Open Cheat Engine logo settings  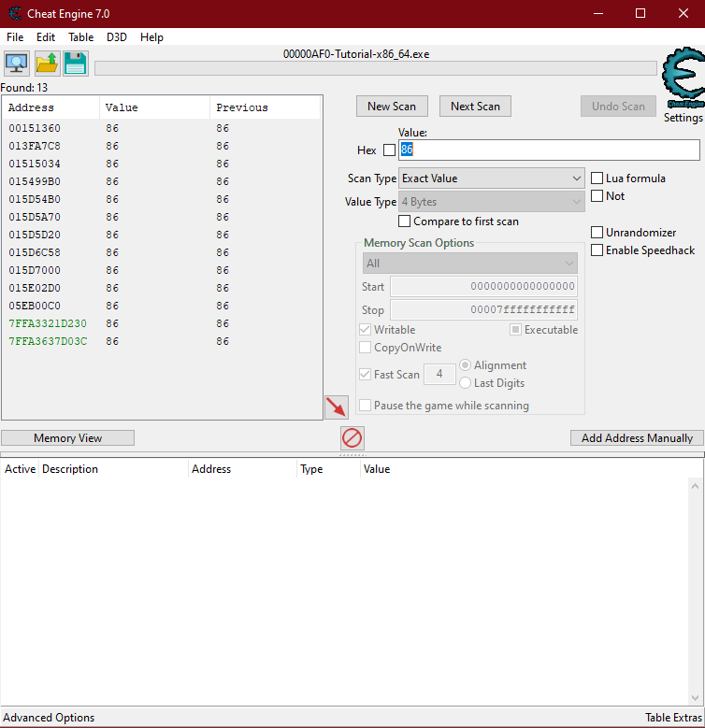pos(683,77)
